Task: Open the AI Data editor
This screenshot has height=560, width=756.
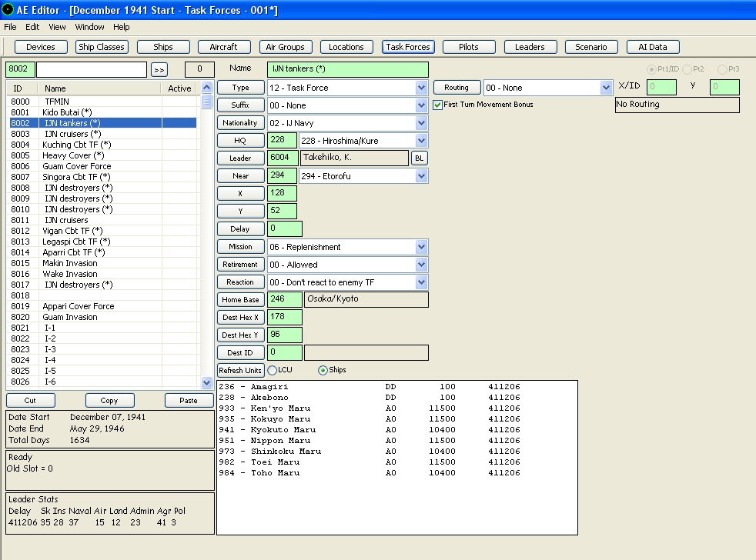Action: click(653, 47)
